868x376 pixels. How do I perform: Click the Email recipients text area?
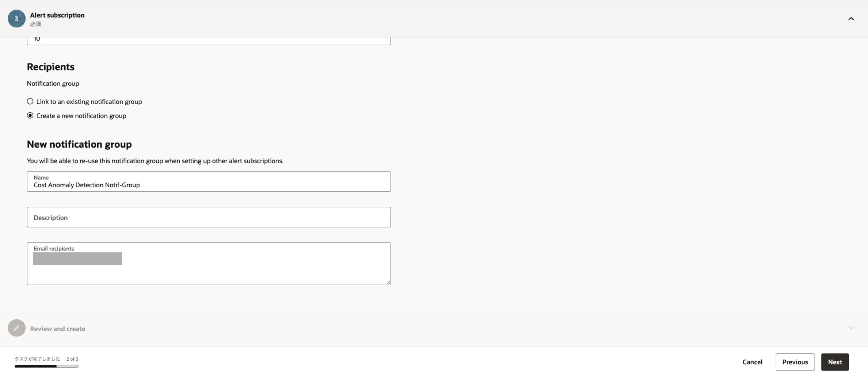click(209, 264)
